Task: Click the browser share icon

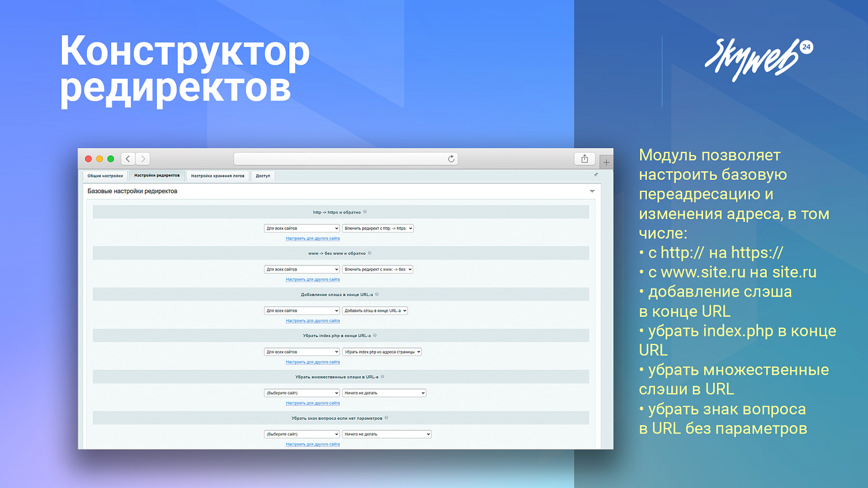Action: tap(584, 158)
